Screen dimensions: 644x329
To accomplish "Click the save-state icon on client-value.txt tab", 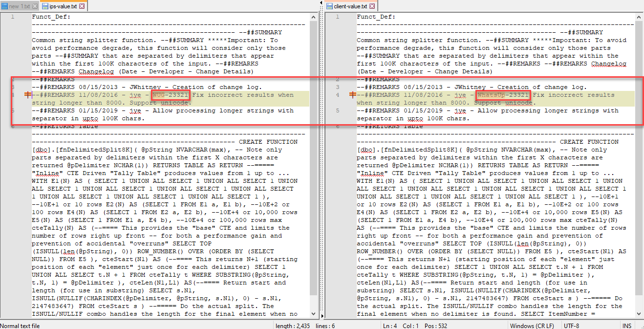I will click(x=330, y=6).
